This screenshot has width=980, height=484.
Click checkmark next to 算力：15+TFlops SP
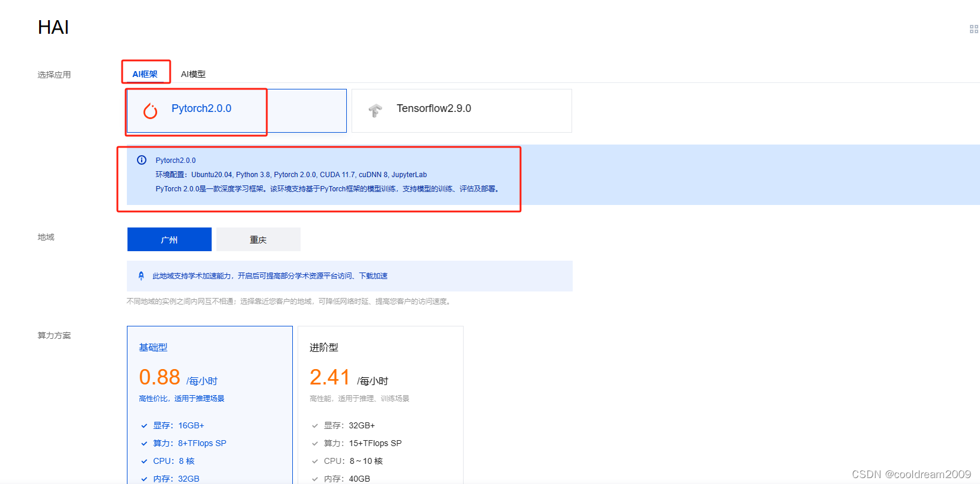[x=315, y=444]
